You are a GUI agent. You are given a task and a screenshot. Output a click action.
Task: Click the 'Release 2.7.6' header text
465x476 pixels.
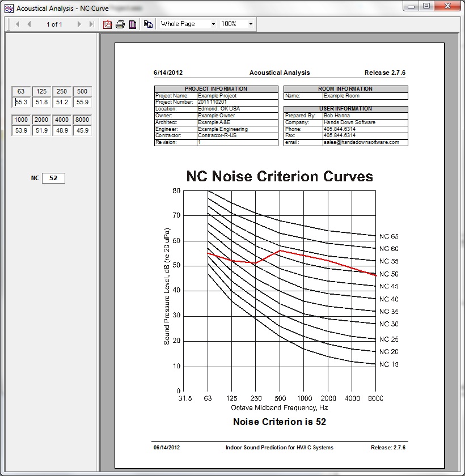click(385, 73)
